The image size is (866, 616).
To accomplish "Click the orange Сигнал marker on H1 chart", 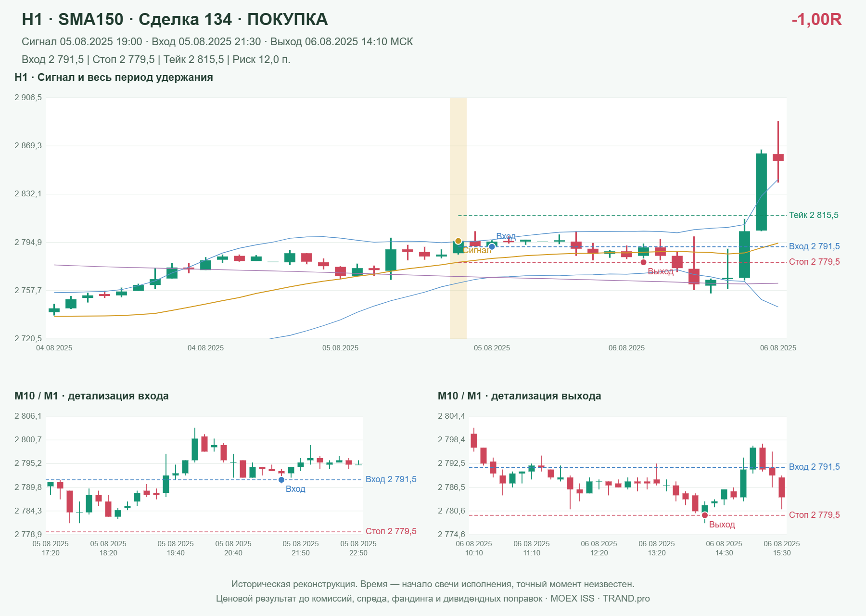I will click(458, 241).
